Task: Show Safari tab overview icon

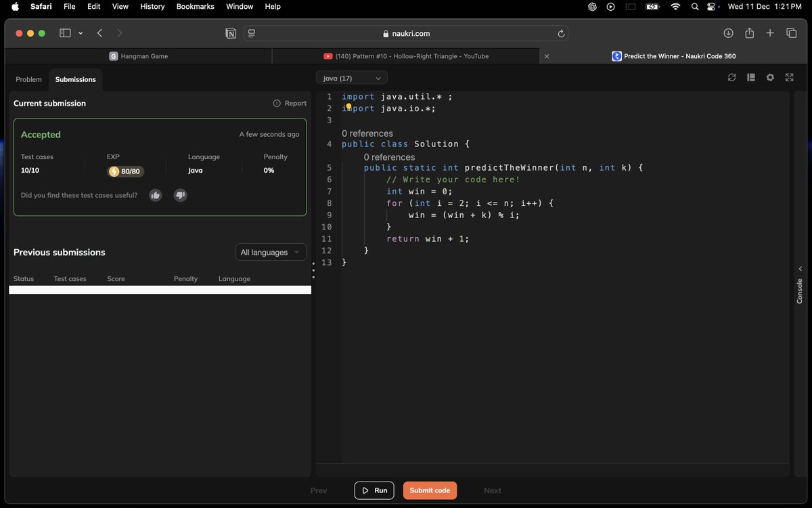Action: pos(791,33)
